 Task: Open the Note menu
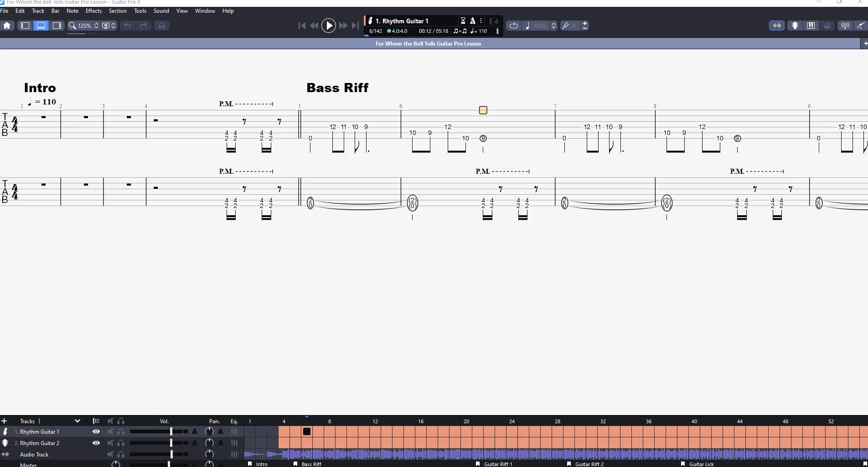pos(72,11)
